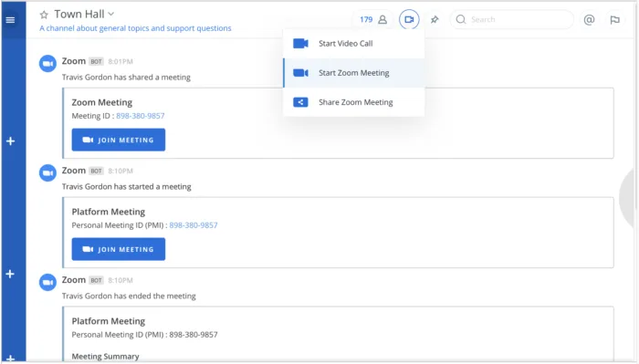Image resolution: width=639 pixels, height=364 pixels.
Task: Click Zoom username on ended-meeting post
Action: [x=74, y=280]
